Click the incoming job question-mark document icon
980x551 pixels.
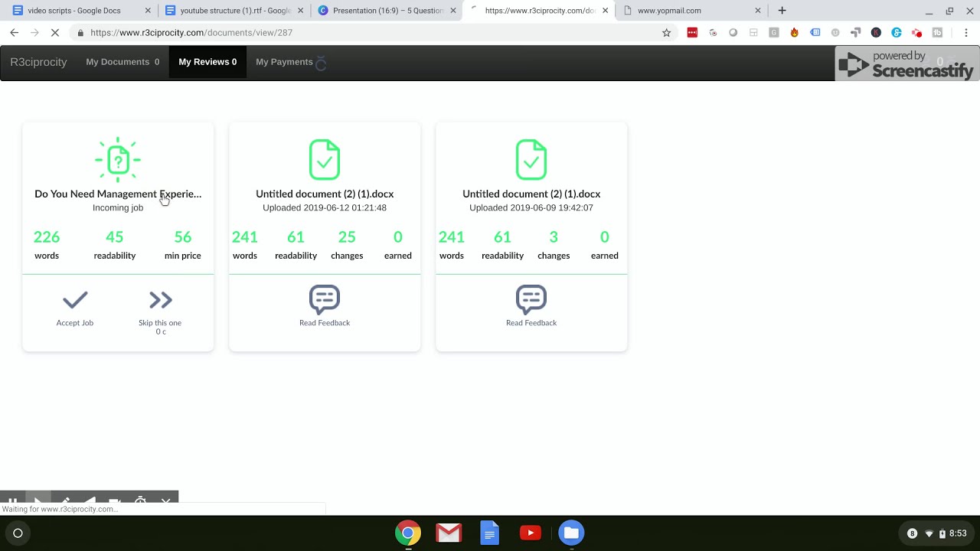pos(118,160)
